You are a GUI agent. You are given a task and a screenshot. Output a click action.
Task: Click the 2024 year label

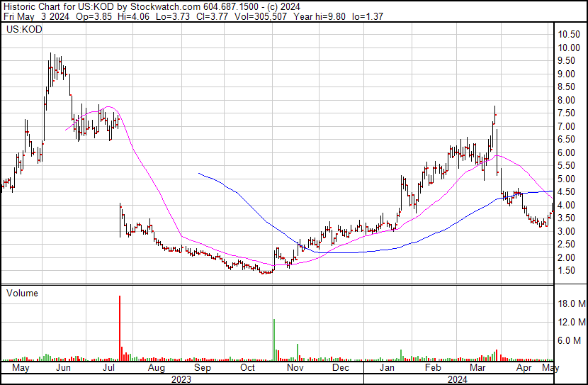pyautogui.click(x=458, y=379)
